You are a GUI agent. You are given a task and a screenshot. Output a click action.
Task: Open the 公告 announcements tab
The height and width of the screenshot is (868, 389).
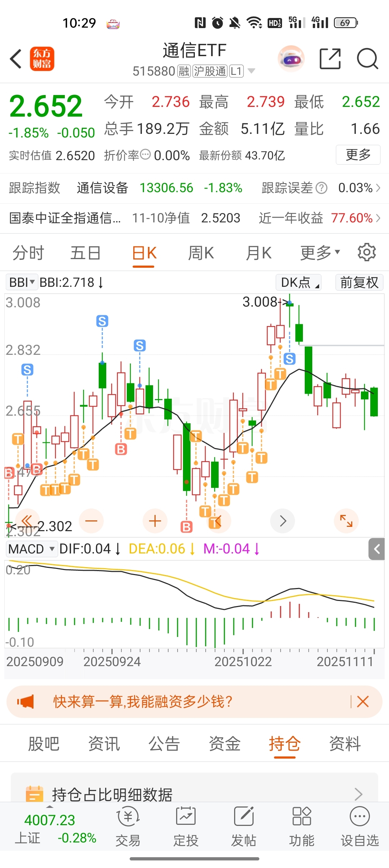click(164, 743)
